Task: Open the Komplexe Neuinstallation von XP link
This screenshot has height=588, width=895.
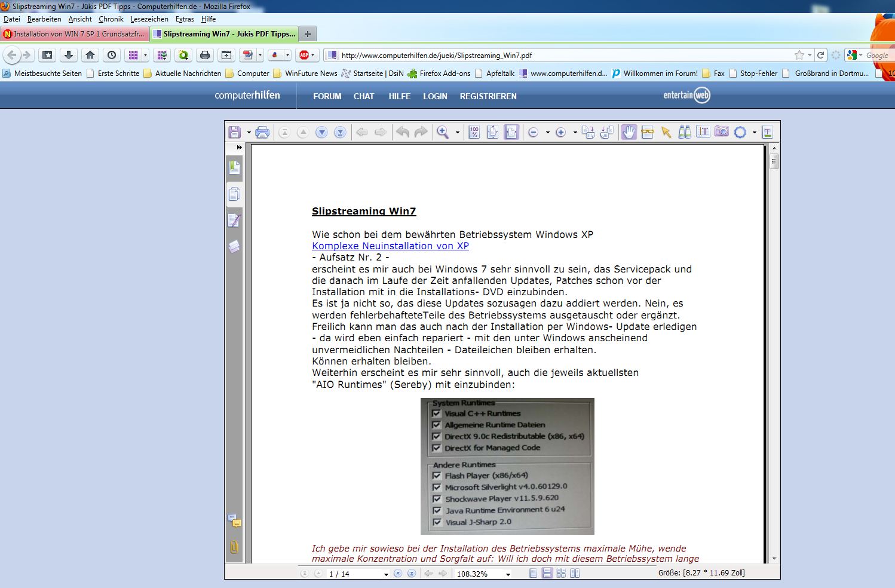Action: pos(390,246)
